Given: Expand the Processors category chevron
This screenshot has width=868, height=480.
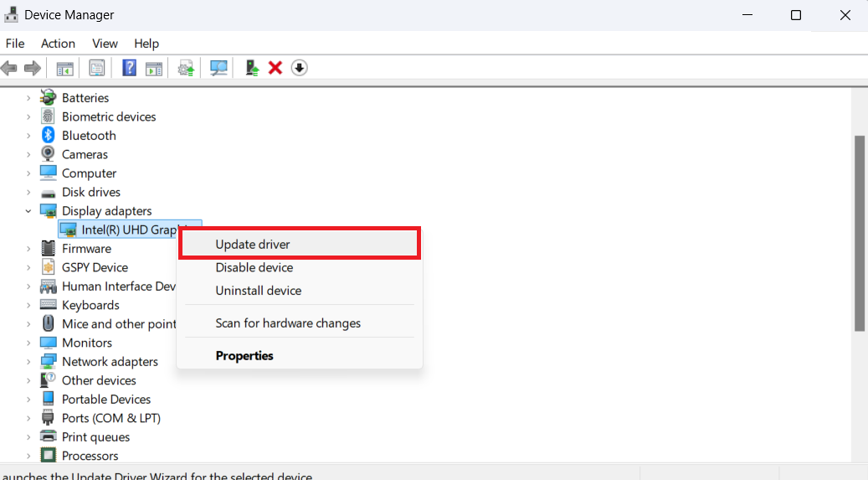Looking at the screenshot, I should 28,457.
